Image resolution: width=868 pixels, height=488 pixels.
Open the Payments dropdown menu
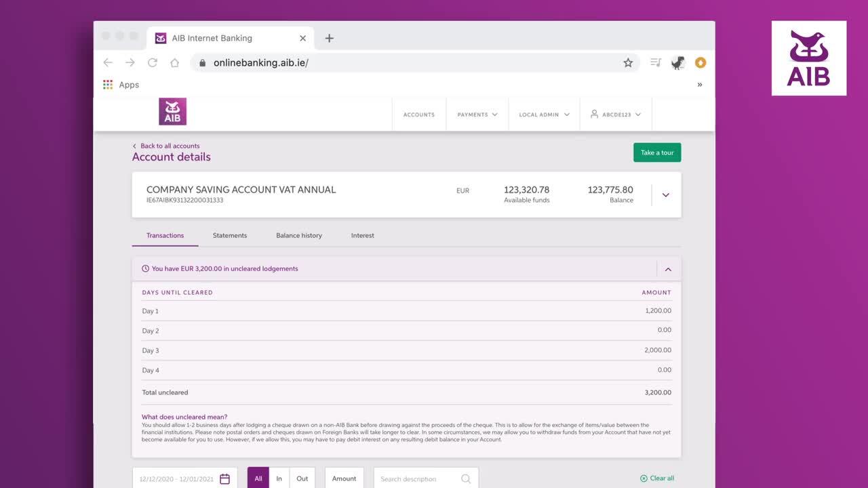coord(477,115)
